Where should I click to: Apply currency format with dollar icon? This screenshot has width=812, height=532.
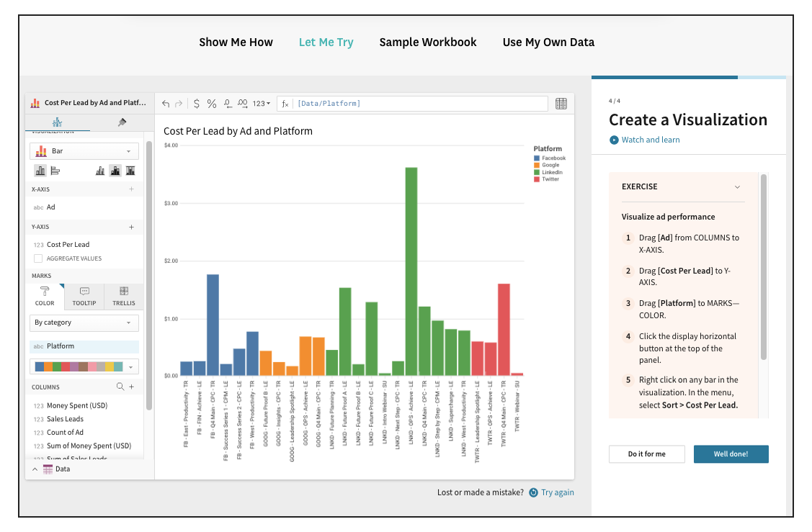pyautogui.click(x=197, y=104)
